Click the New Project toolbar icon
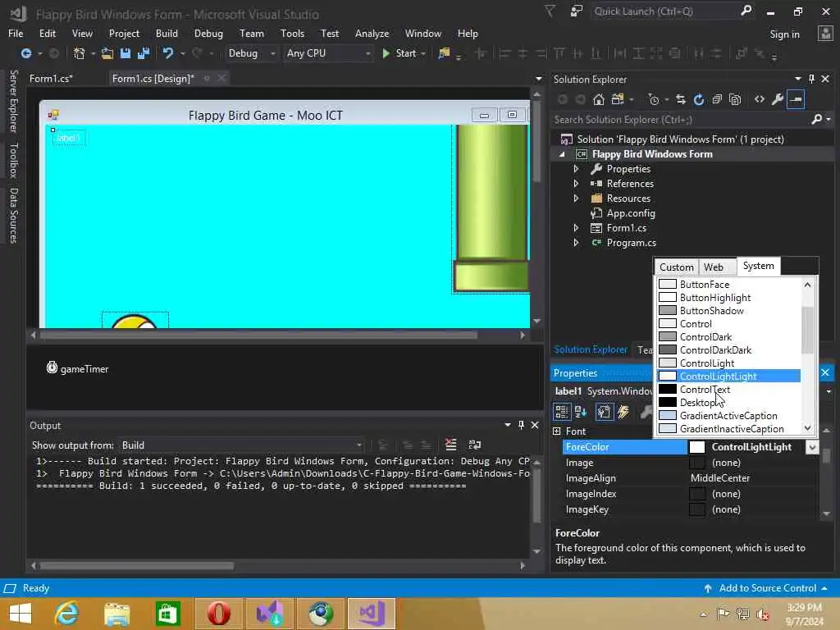 point(80,53)
